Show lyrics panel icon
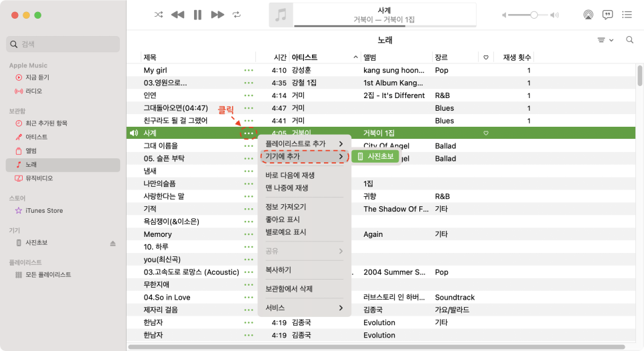 tap(607, 15)
